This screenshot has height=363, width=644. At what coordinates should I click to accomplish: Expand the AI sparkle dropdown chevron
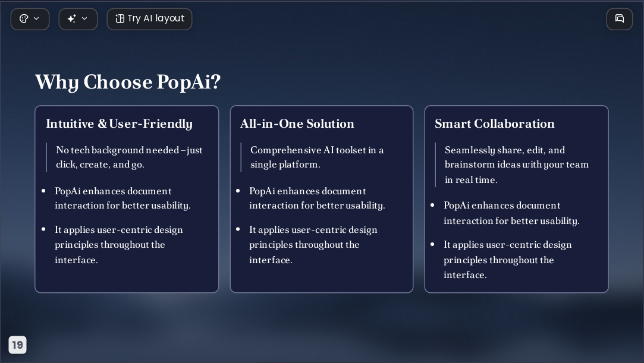[x=84, y=18]
